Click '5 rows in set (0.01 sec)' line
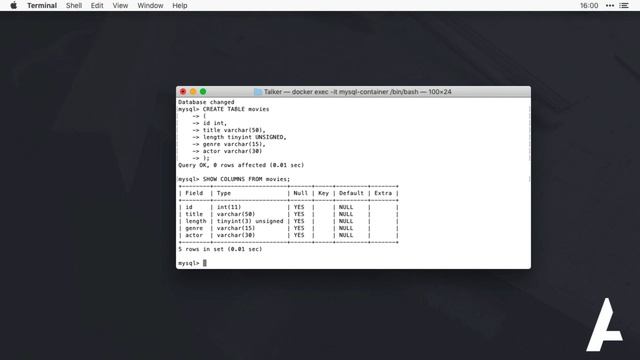Viewport: 640px width, 360px height. (x=220, y=249)
